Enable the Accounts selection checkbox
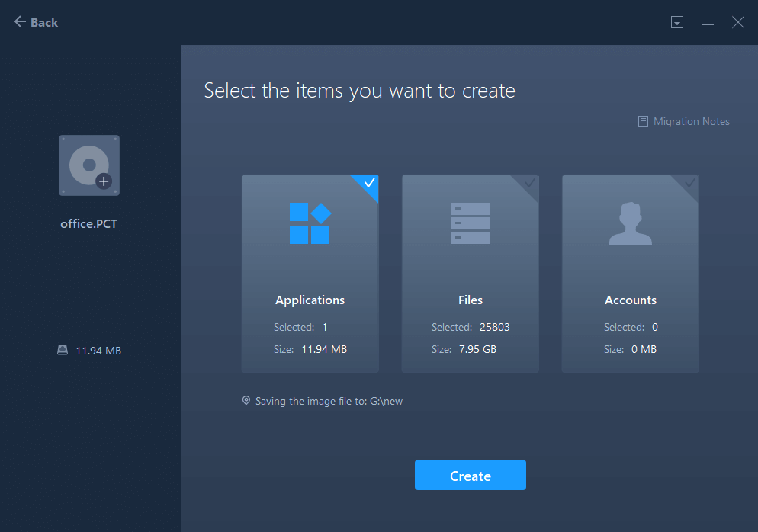The image size is (758, 532). pyautogui.click(x=689, y=184)
